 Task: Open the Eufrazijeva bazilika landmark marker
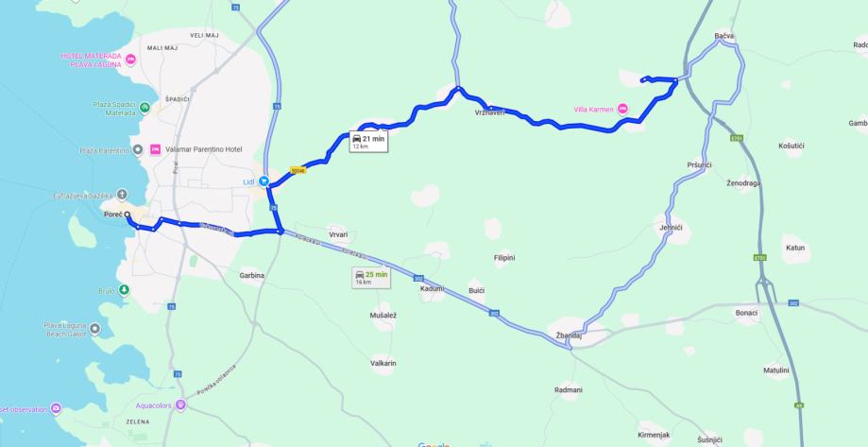click(x=123, y=195)
